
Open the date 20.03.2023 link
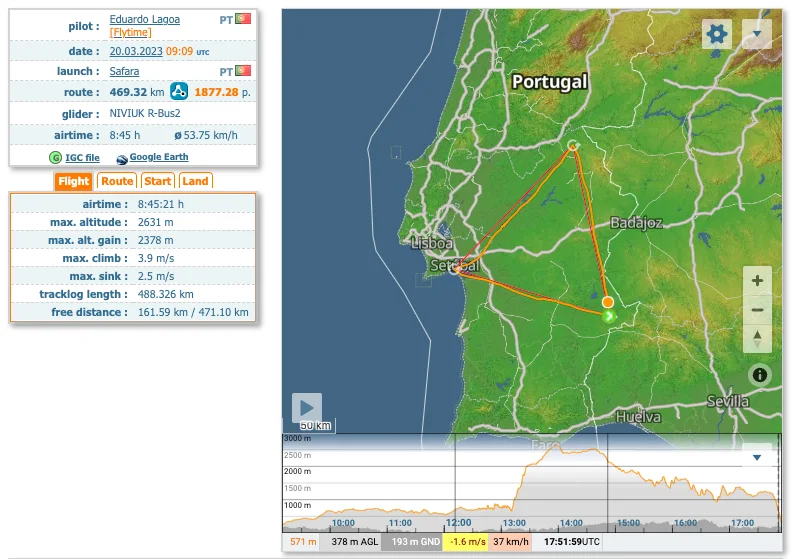[x=136, y=51]
